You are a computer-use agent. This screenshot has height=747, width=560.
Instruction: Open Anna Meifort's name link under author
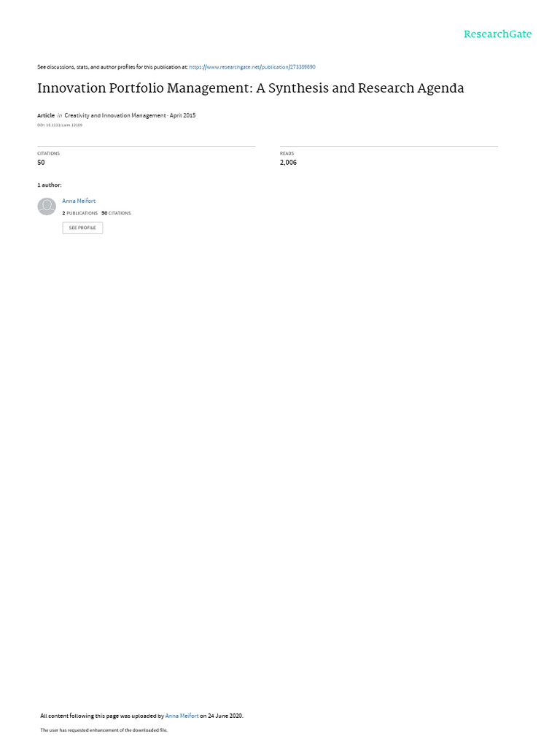(79, 201)
